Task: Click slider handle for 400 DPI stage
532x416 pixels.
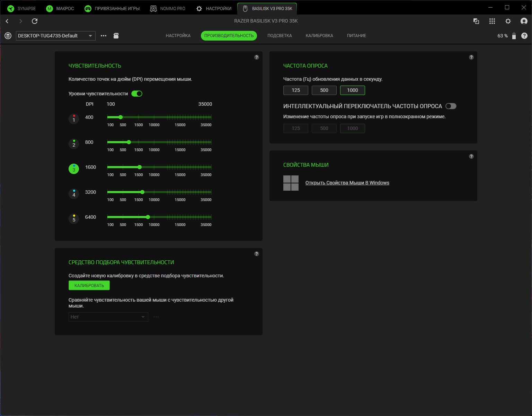Action: tap(121, 117)
